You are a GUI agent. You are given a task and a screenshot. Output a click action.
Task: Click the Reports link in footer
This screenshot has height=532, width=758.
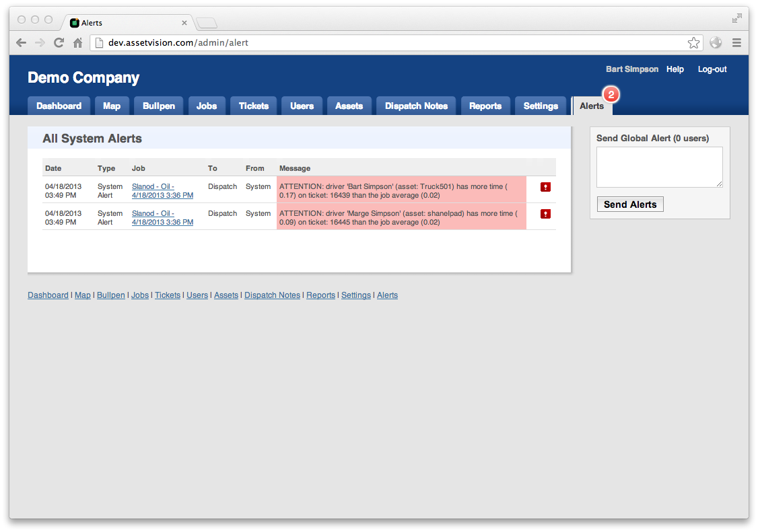(320, 295)
